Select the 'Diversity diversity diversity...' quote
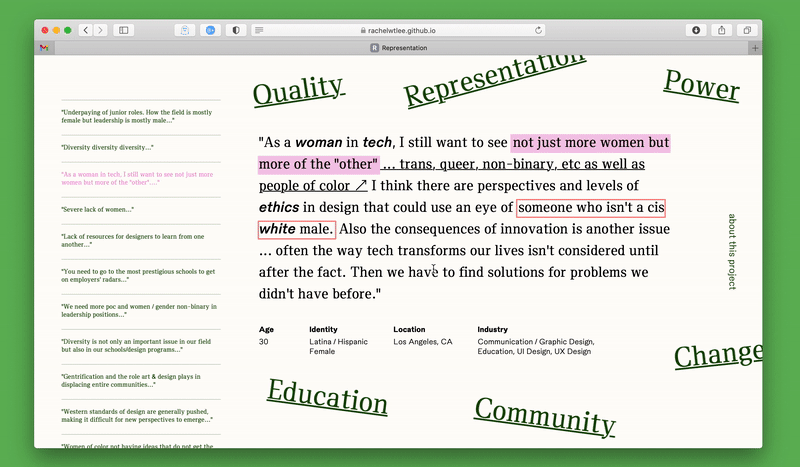The height and width of the screenshot is (467, 800). (107, 148)
